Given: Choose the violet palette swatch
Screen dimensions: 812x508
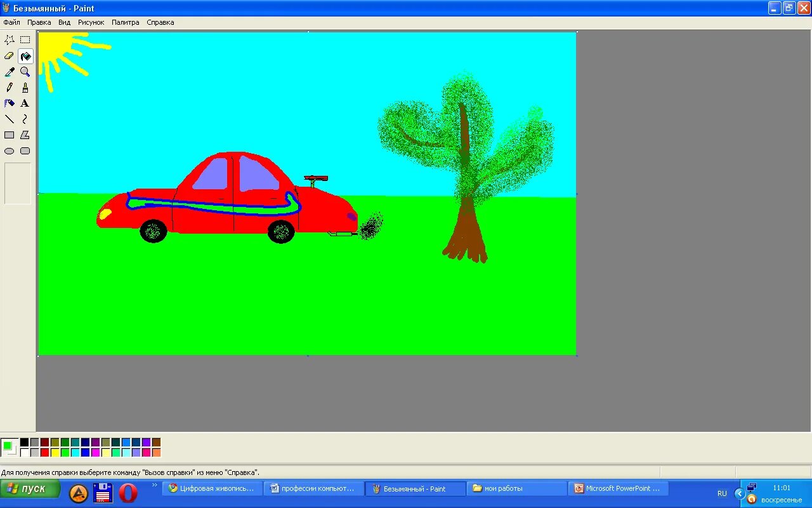Looking at the screenshot, I should point(146,442).
